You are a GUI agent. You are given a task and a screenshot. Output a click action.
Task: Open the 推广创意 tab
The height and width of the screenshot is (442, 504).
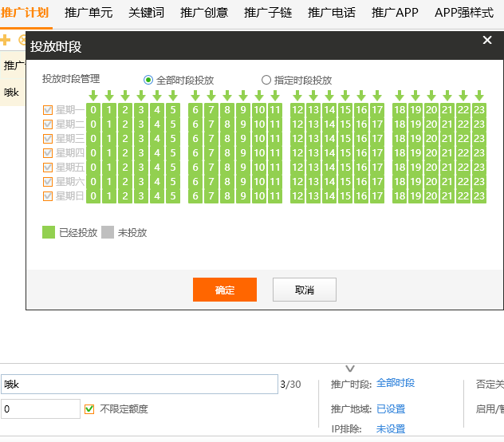(x=204, y=13)
